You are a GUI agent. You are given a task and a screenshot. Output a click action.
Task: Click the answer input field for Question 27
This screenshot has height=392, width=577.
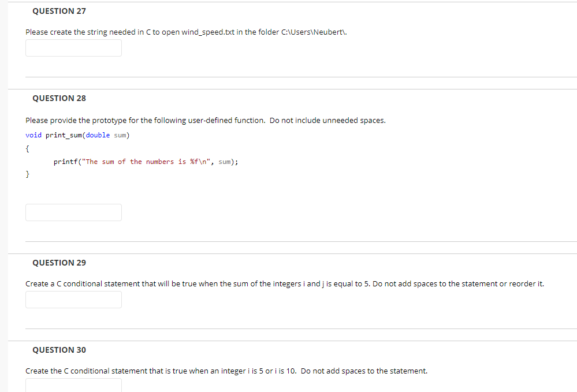click(73, 48)
